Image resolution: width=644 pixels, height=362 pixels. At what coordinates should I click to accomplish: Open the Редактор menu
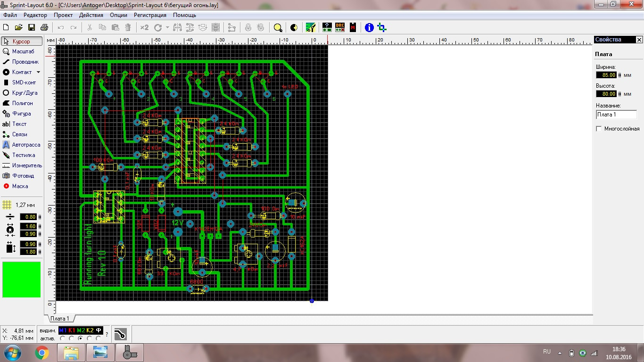coord(35,15)
